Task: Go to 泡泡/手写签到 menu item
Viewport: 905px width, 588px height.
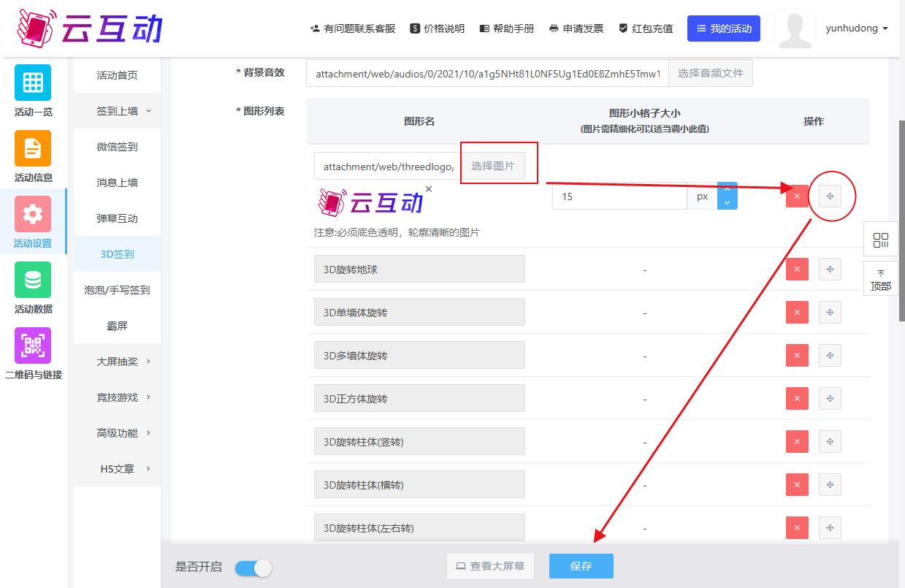Action: pyautogui.click(x=117, y=290)
